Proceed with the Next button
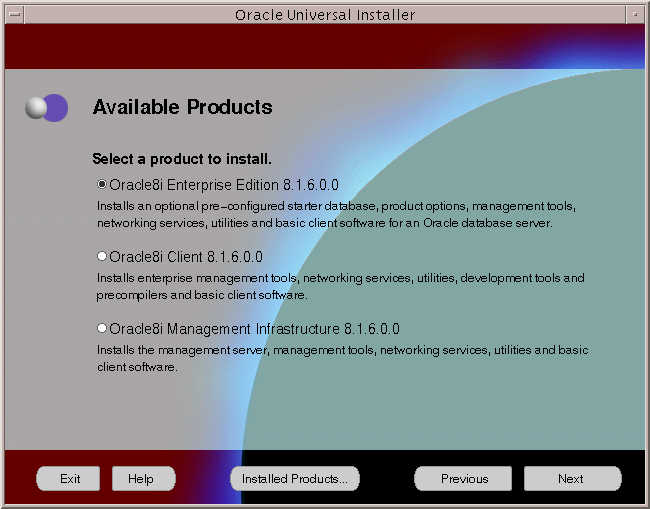This screenshot has width=650, height=509. click(x=572, y=479)
